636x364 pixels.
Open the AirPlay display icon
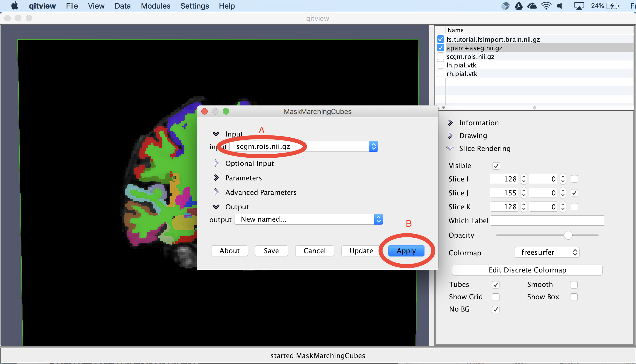pos(579,6)
